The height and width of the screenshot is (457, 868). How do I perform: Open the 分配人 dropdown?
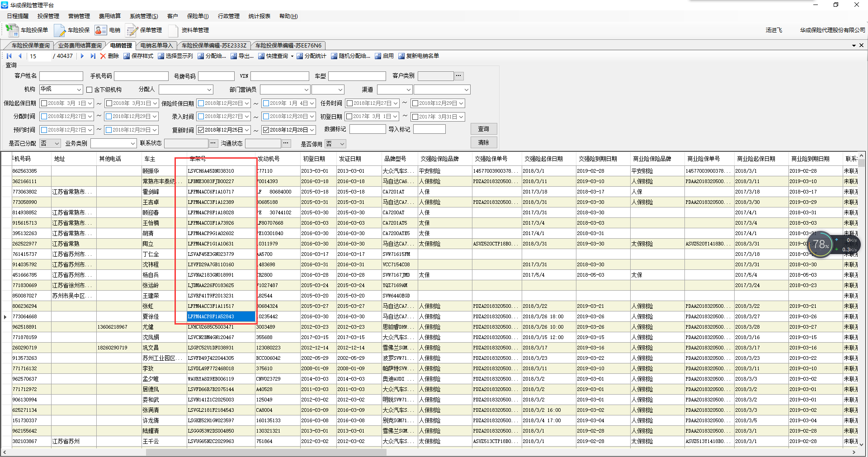(x=209, y=90)
